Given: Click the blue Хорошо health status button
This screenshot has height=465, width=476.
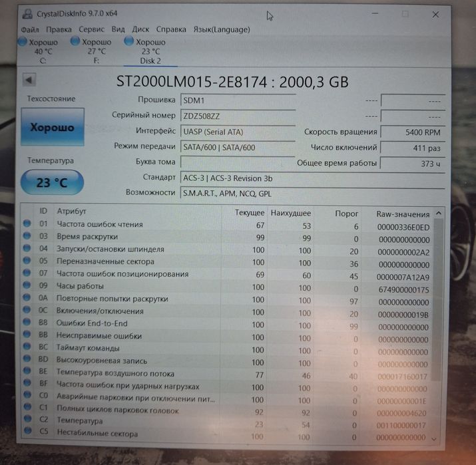Looking at the screenshot, I should pos(53,127).
